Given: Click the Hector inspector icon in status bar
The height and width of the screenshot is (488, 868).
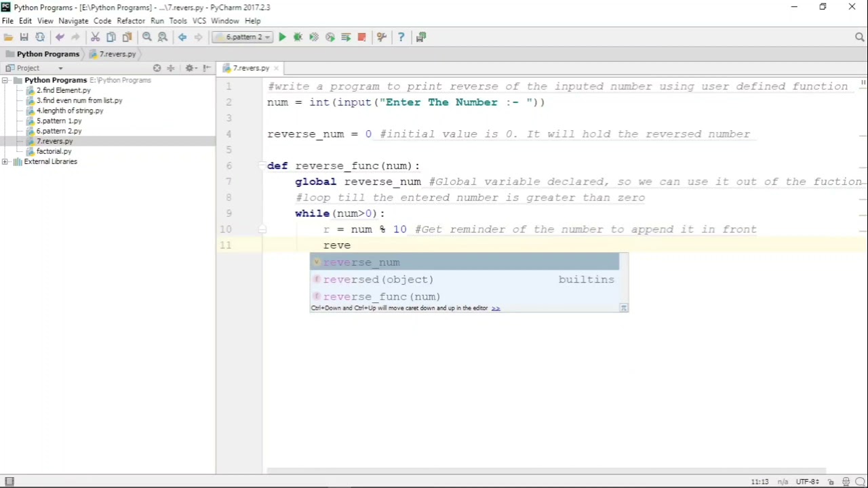Looking at the screenshot, I should click(x=846, y=482).
